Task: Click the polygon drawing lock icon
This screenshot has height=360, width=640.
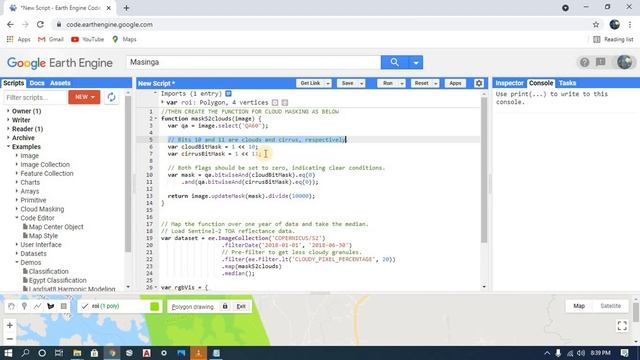Action: click(225, 306)
